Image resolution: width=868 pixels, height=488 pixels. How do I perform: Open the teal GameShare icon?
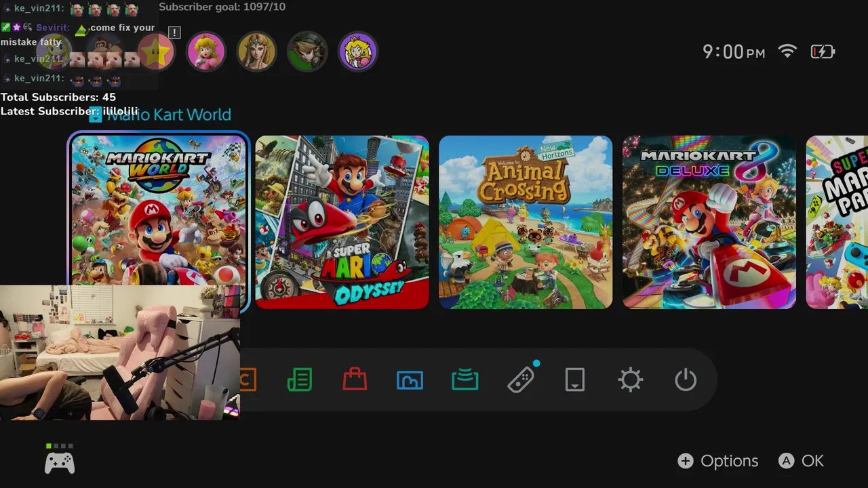[465, 380]
